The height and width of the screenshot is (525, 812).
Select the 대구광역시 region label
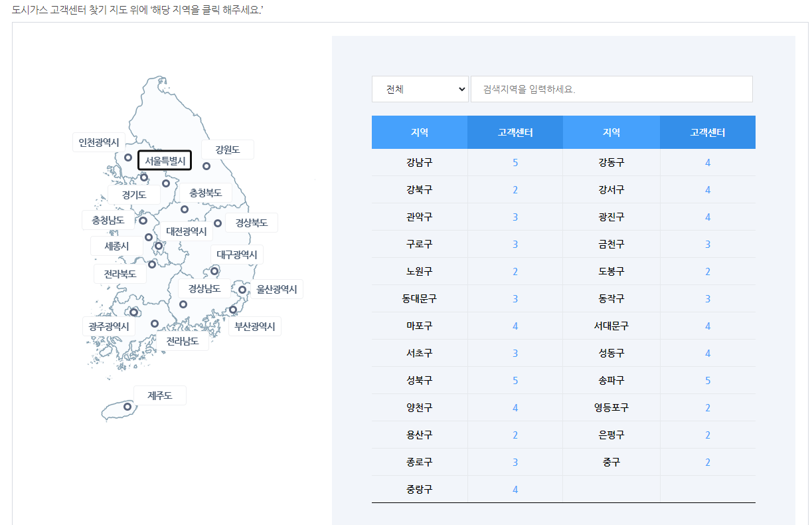[x=237, y=255]
